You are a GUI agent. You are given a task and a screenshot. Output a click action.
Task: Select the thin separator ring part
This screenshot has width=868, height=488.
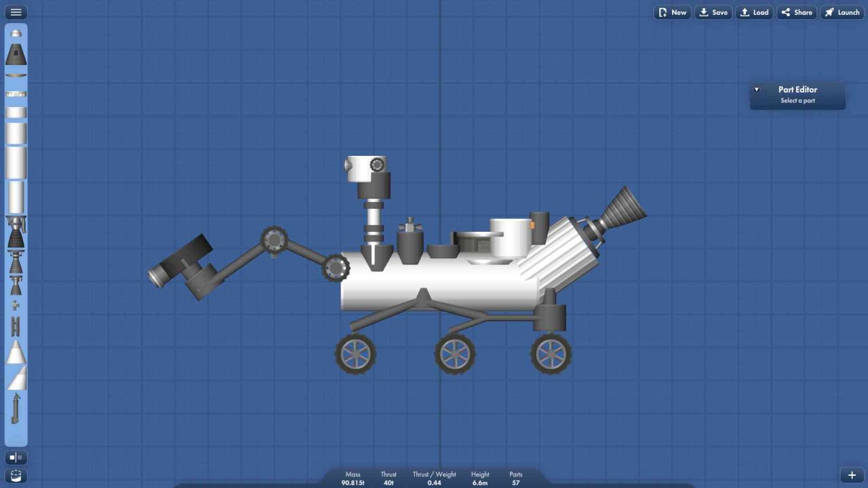[x=16, y=93]
